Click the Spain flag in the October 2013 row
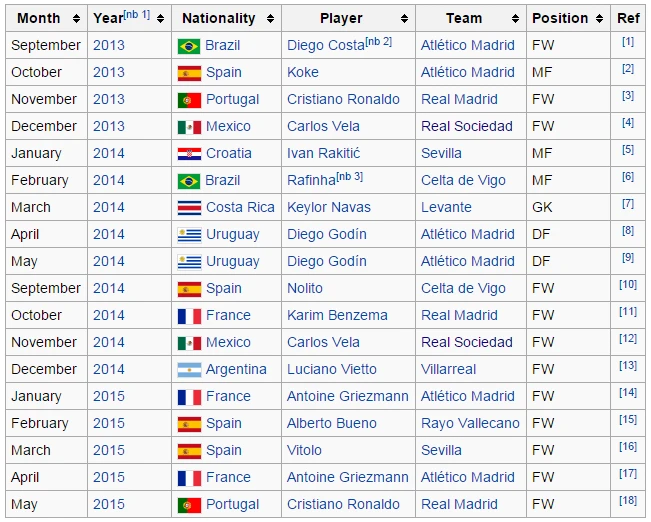The image size is (651, 522). (188, 73)
